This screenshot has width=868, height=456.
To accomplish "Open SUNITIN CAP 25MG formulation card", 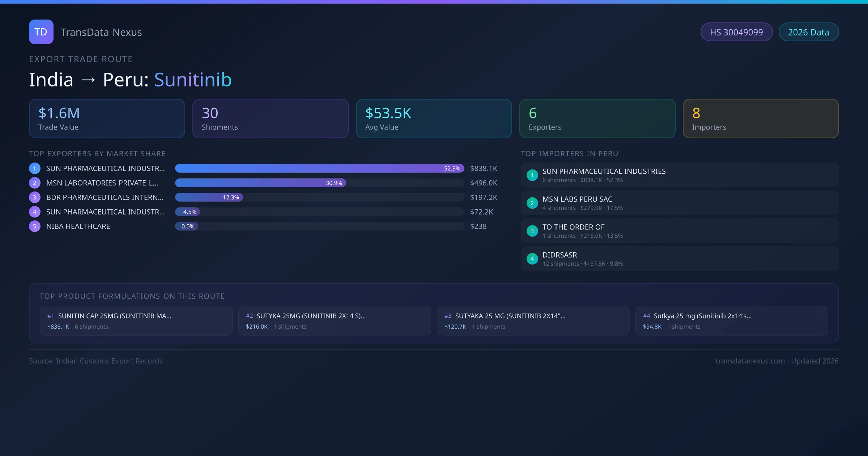I will (136, 321).
